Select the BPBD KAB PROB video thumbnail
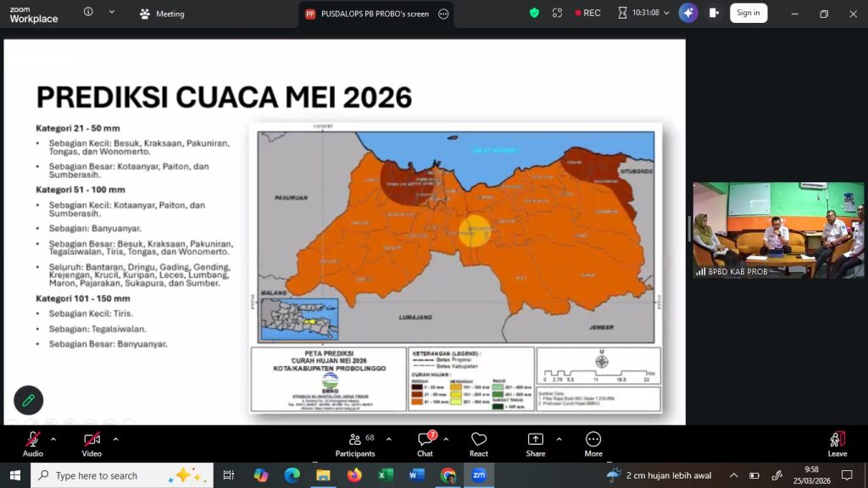Image resolution: width=868 pixels, height=488 pixels. 778,230
